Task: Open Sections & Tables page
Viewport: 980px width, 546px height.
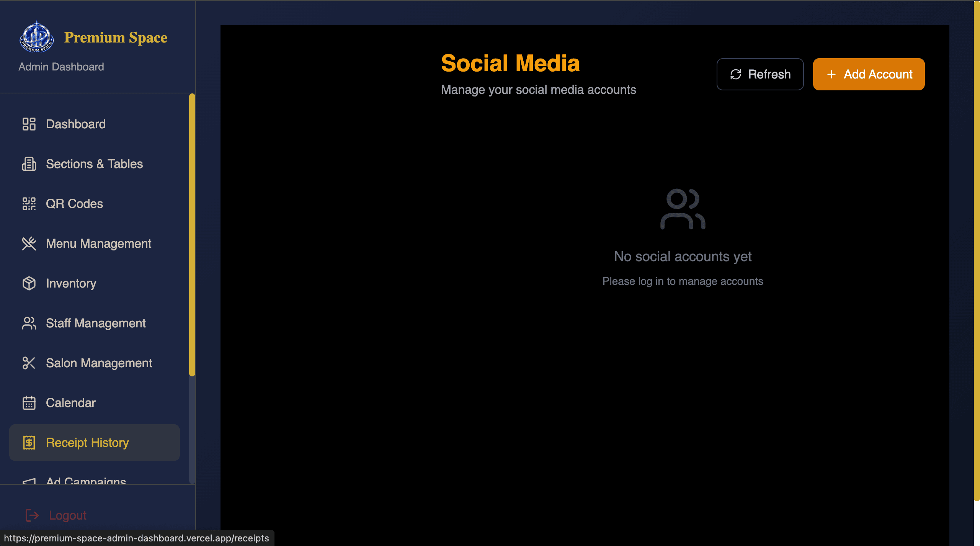Action: click(x=95, y=164)
